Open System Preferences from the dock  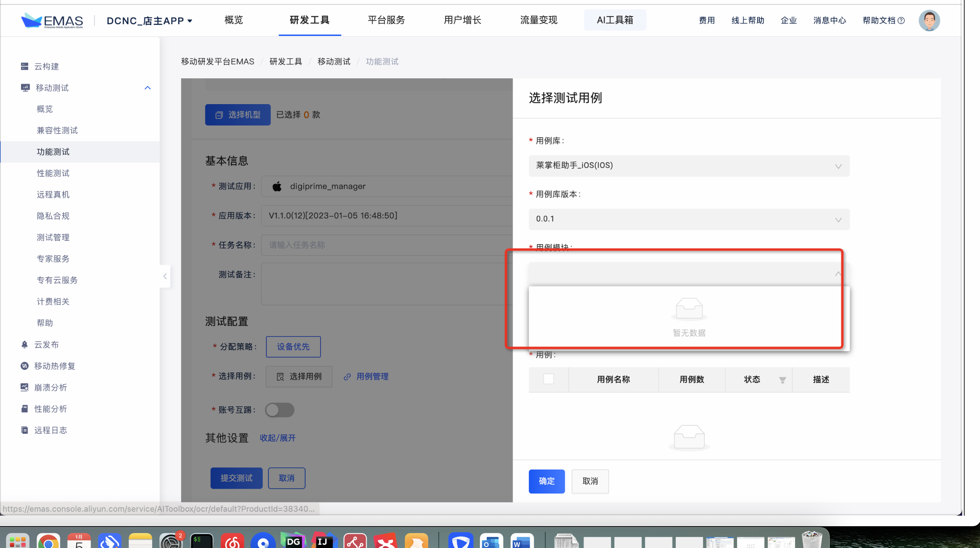tap(171, 541)
